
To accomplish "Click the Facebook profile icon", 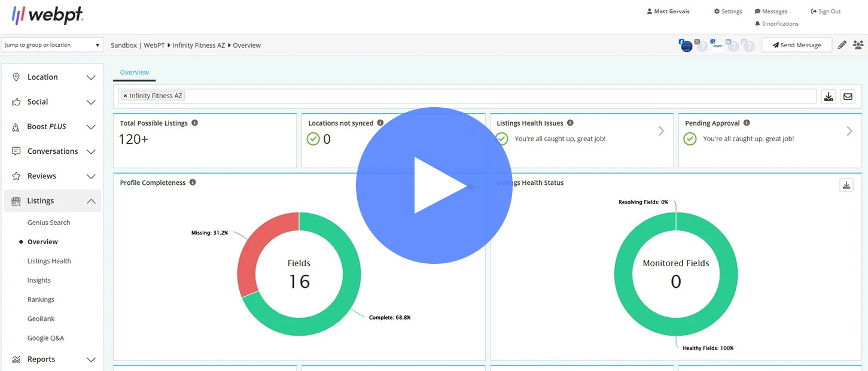I will (x=686, y=45).
